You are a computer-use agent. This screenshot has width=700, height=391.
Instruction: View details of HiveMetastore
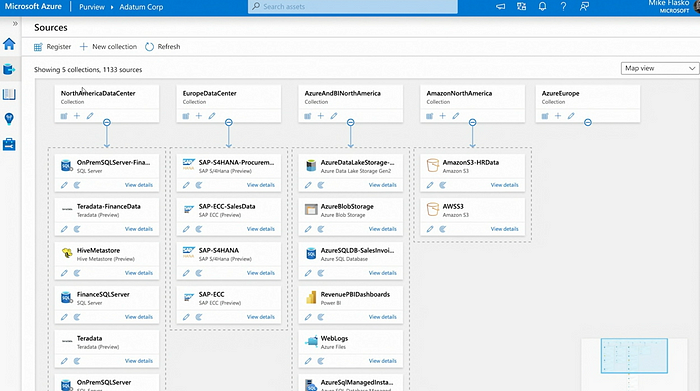click(139, 273)
